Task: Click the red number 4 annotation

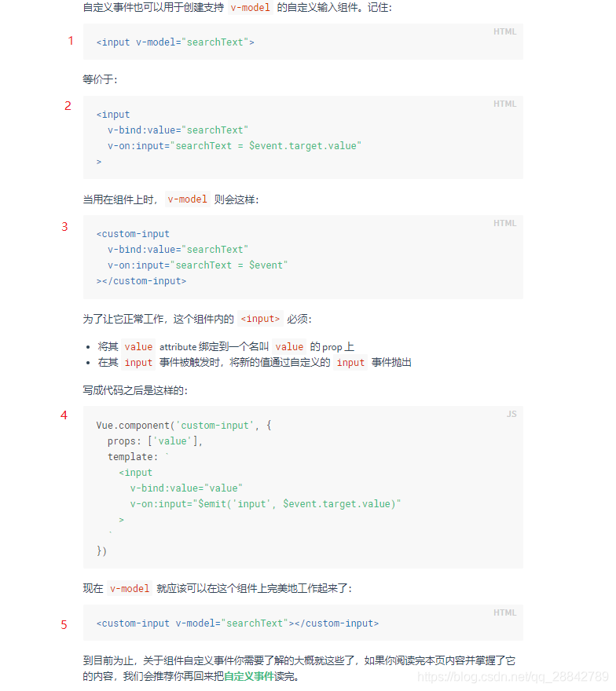Action: point(64,415)
